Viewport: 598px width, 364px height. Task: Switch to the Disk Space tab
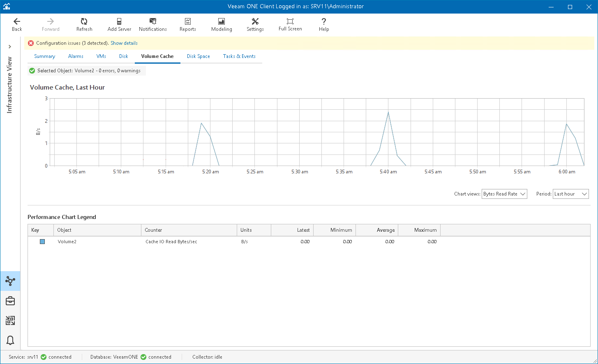tap(199, 56)
